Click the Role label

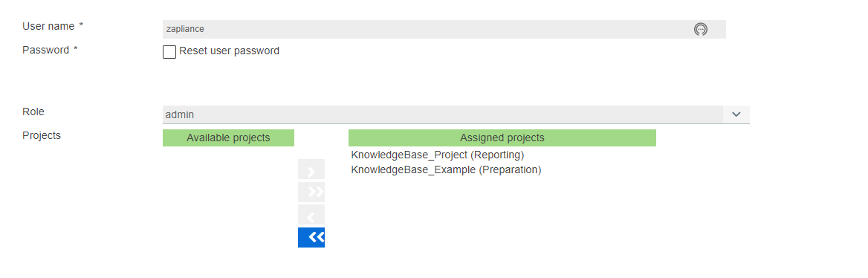(x=33, y=111)
